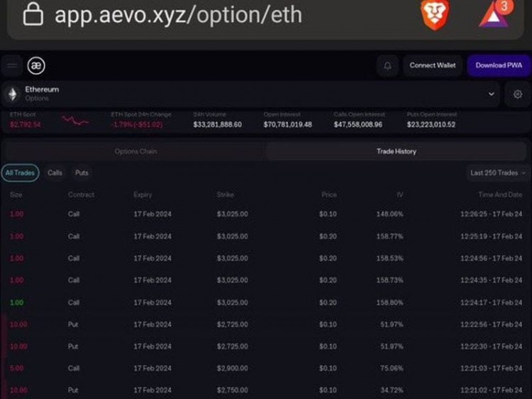Click timestamp 12:24:56 - 17 Feb 24

point(492,258)
